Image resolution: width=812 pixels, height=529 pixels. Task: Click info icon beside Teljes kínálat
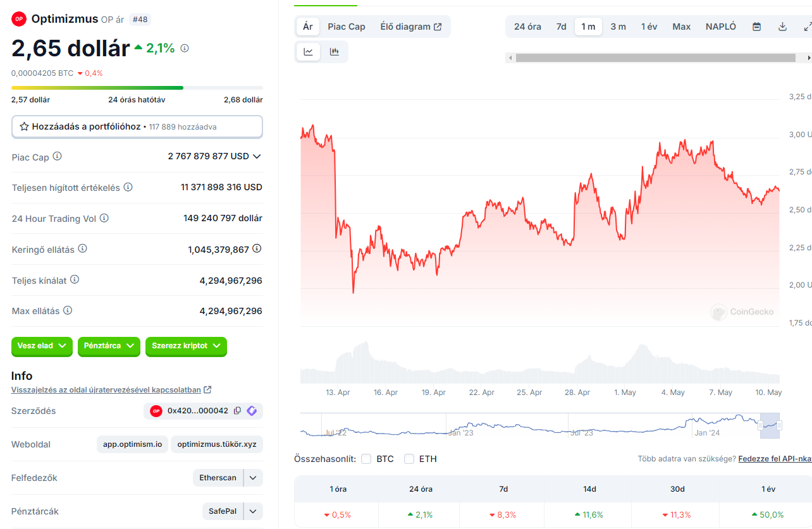click(75, 279)
